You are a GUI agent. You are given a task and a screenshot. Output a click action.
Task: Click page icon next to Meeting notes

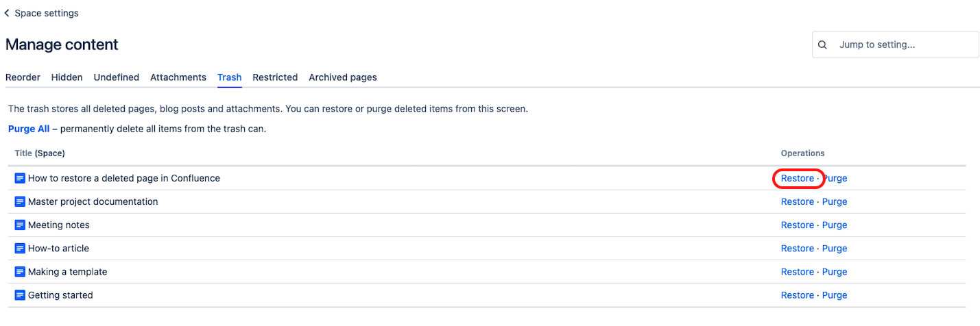coord(20,225)
